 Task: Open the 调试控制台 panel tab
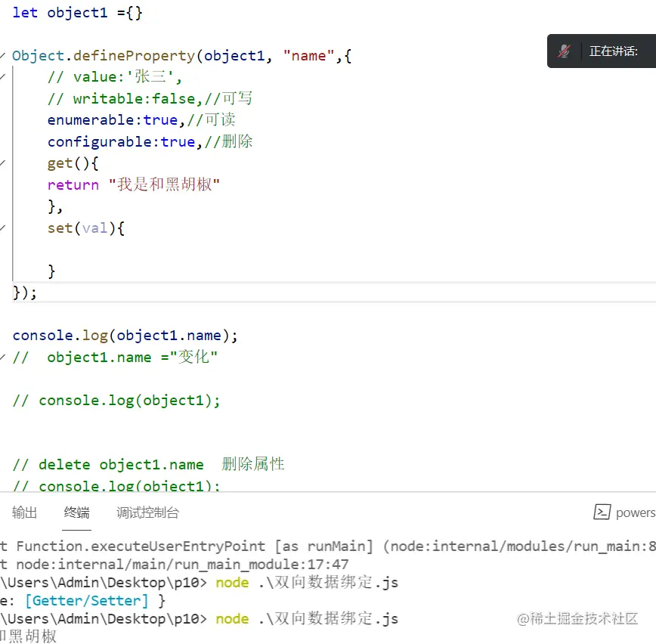click(x=147, y=512)
